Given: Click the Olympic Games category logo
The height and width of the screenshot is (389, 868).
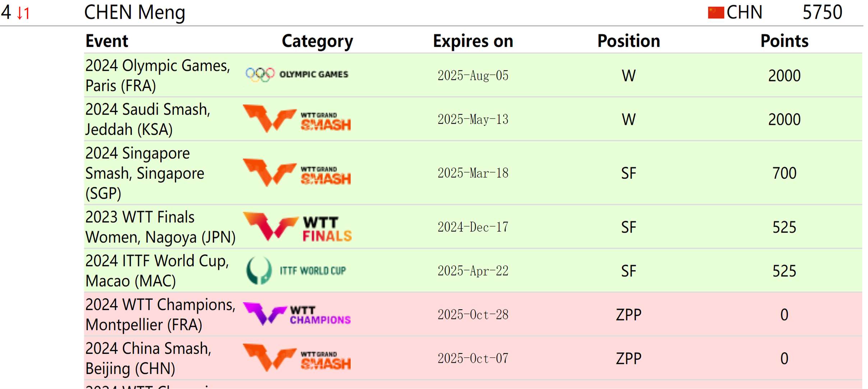Looking at the screenshot, I should point(297,75).
